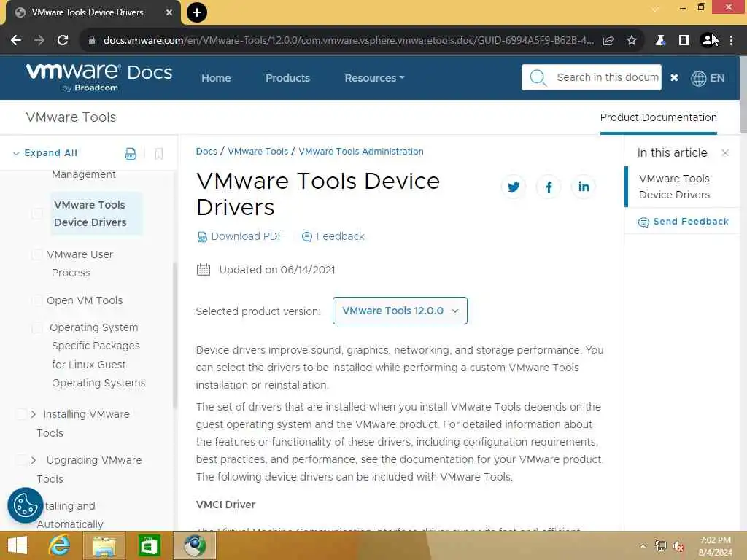Go back with the browser back arrow
This screenshot has height=560, width=747.
coord(16,41)
